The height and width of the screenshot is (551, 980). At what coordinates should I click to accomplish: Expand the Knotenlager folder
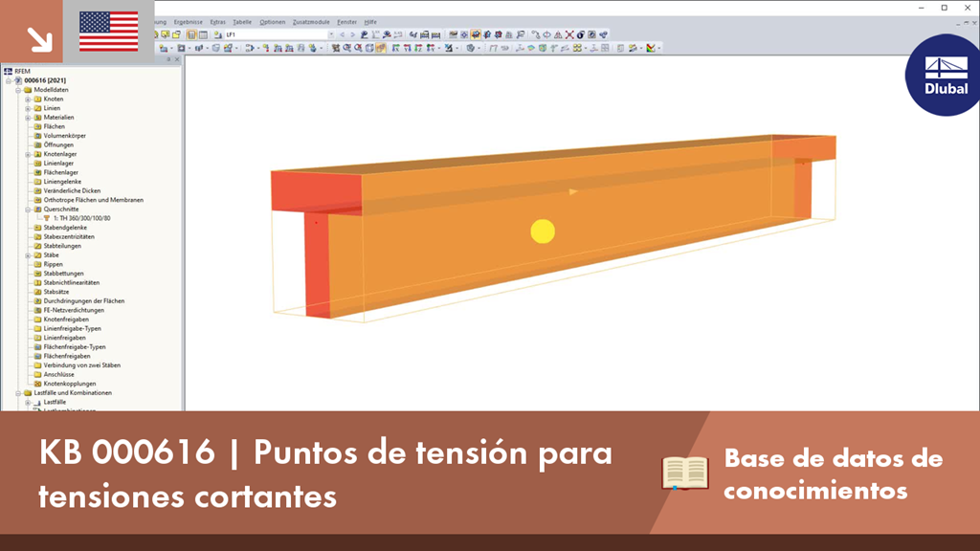tap(28, 154)
